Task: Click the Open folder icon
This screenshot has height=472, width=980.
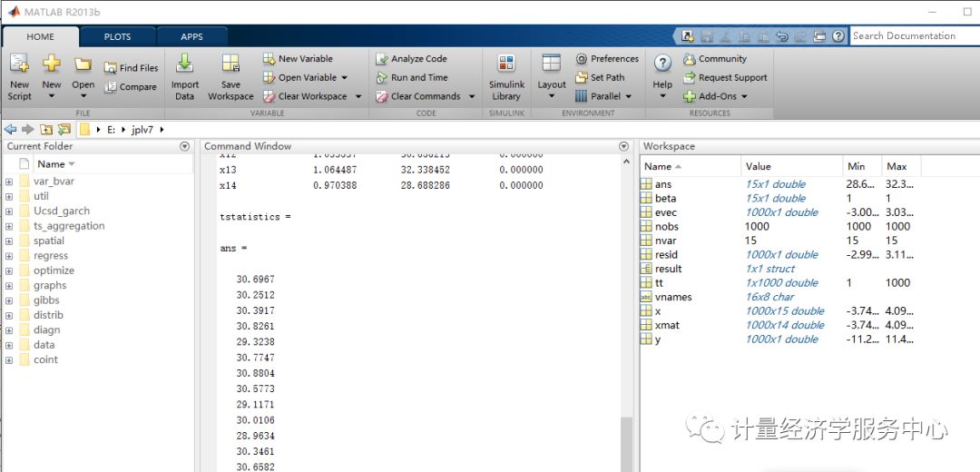Action: [83, 64]
